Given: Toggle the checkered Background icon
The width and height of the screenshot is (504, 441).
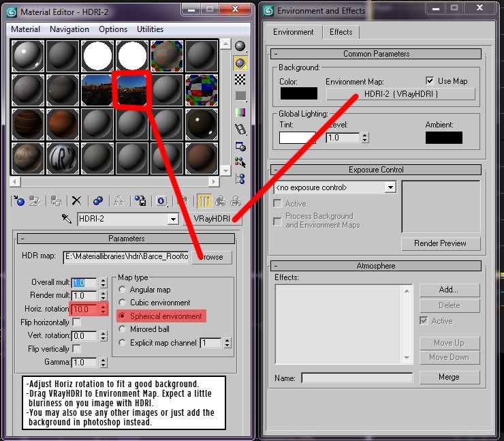Looking at the screenshot, I should [240, 79].
